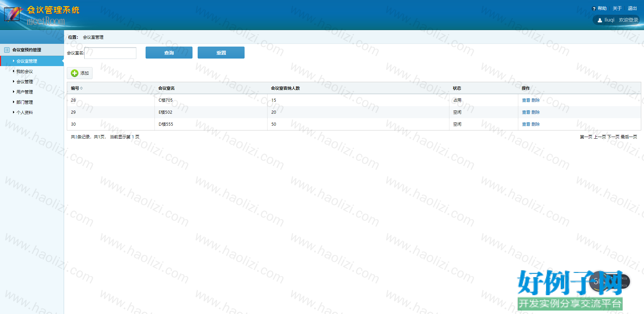This screenshot has width=644, height=314.
Task: Click 关于 link in the header
Action: point(617,9)
